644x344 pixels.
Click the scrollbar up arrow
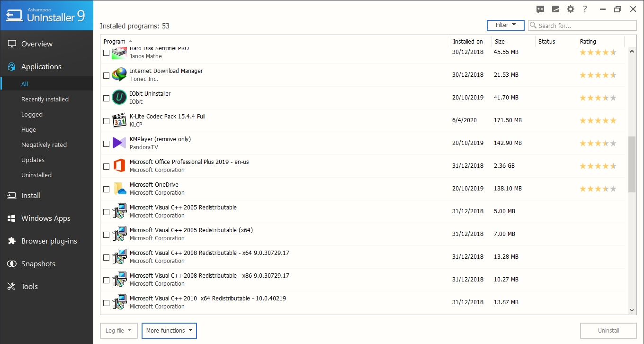click(x=632, y=50)
